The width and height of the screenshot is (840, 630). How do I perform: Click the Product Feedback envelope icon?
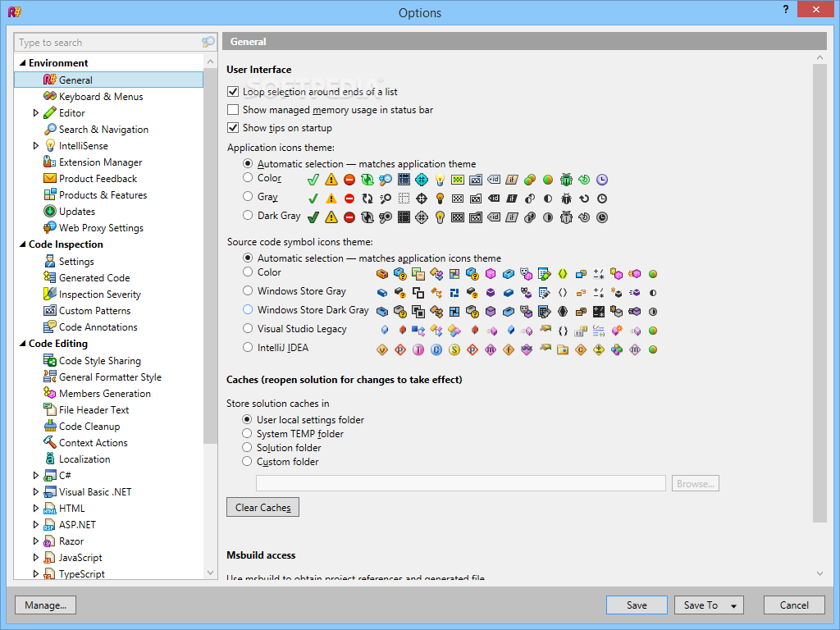(x=50, y=178)
